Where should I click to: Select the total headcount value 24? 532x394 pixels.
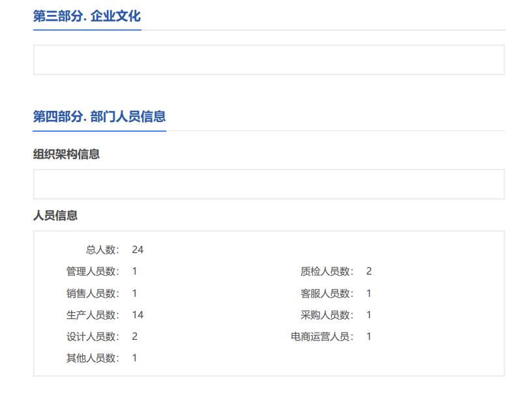(138, 250)
